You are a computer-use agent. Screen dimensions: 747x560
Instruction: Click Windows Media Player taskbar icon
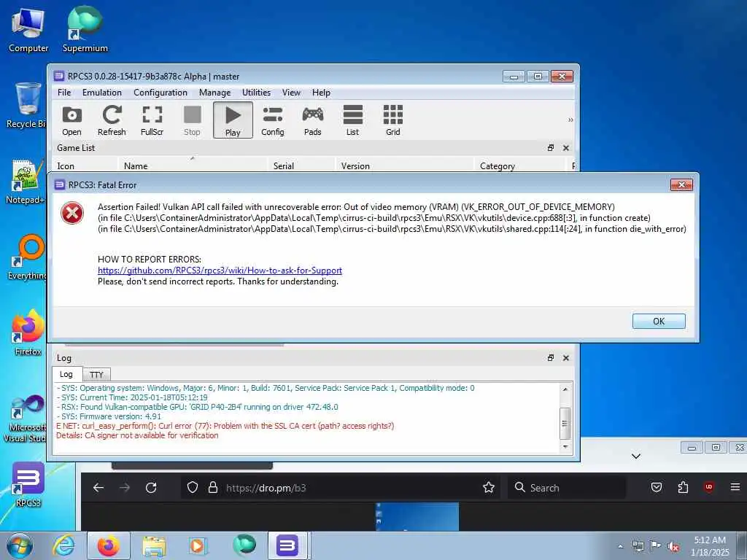click(197, 545)
